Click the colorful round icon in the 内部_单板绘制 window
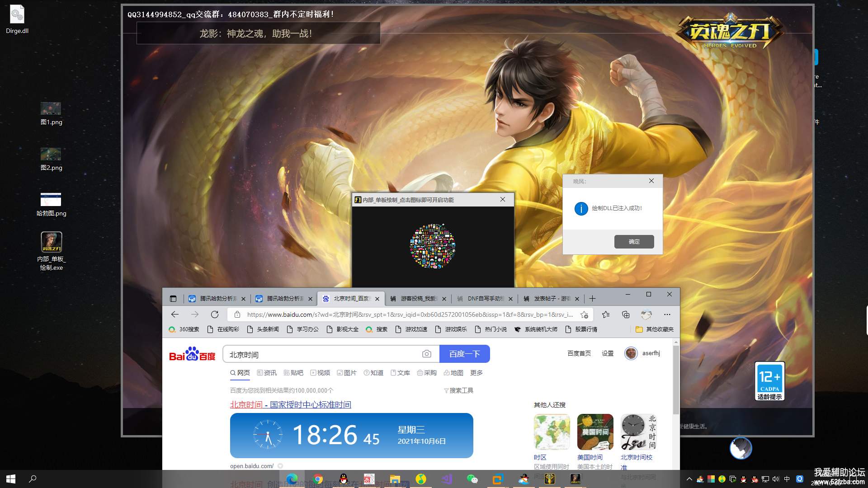The image size is (868, 488). pyautogui.click(x=433, y=246)
